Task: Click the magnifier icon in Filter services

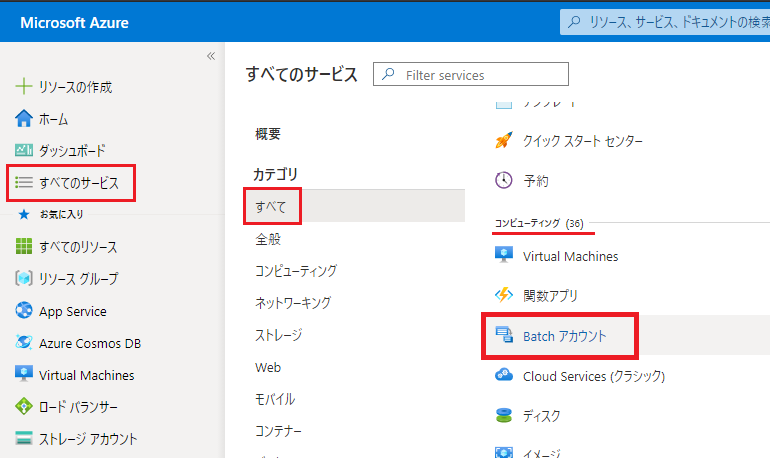Action: (388, 74)
